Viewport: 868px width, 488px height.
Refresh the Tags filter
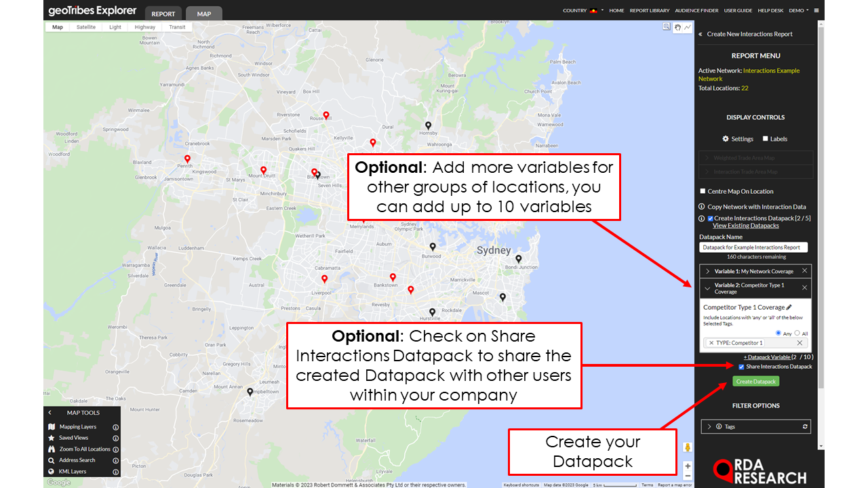tap(805, 426)
